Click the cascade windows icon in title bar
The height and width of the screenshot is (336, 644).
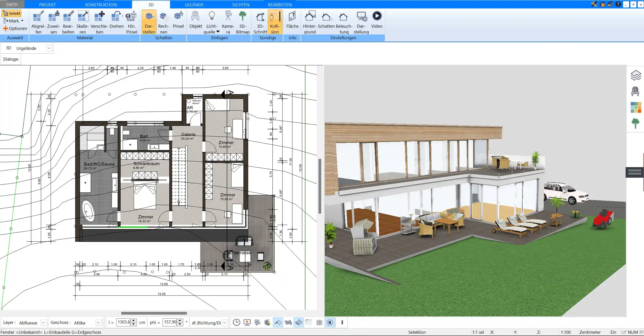point(610,4)
